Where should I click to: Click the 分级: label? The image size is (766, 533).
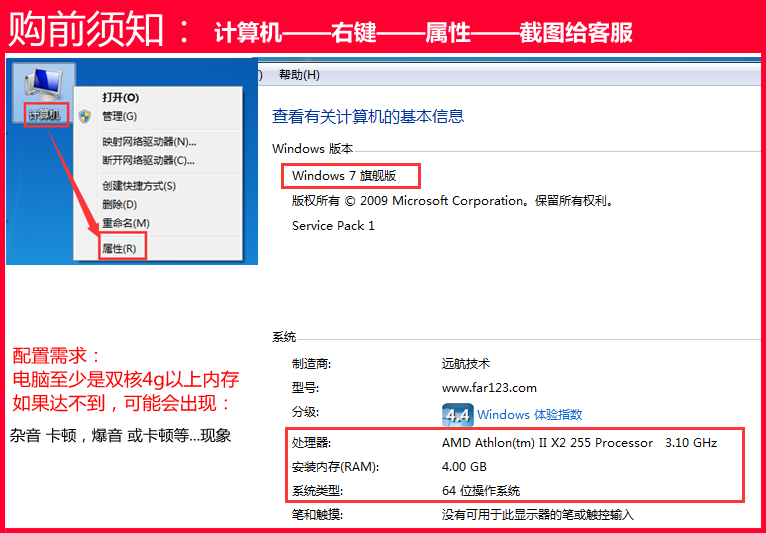coord(305,412)
